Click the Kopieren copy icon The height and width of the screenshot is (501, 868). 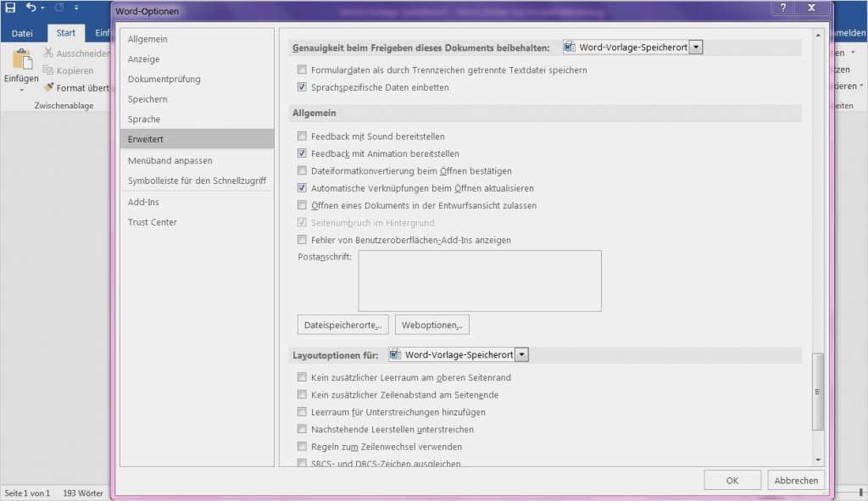(x=49, y=70)
